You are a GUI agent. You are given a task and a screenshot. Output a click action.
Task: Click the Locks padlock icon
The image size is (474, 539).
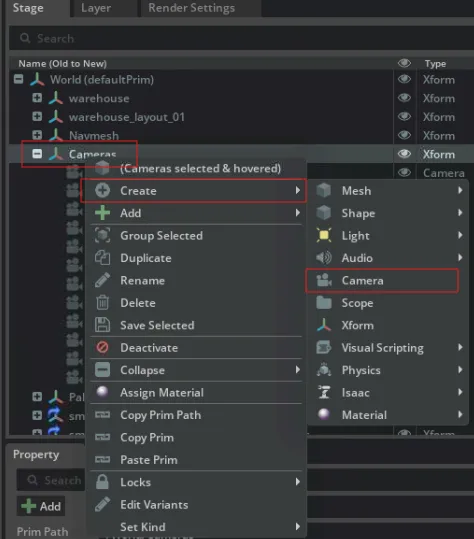click(102, 482)
